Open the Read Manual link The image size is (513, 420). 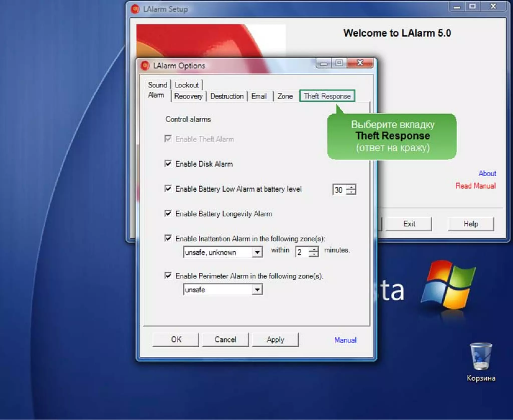coord(475,186)
